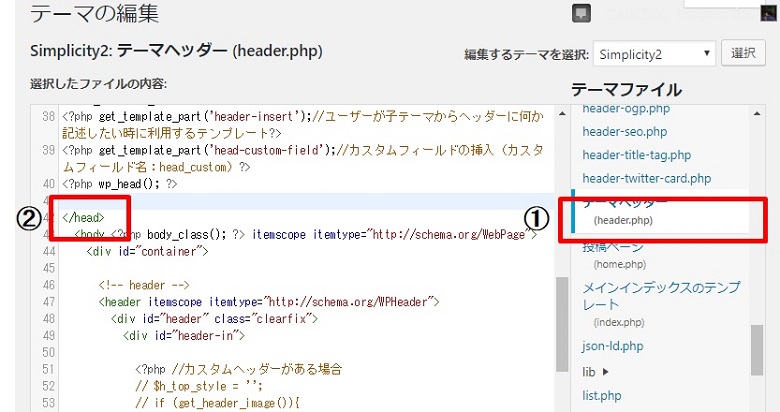Image resolution: width=780 pixels, height=412 pixels.
Task: Open header-twitter-card.php theme file
Action: (646, 178)
